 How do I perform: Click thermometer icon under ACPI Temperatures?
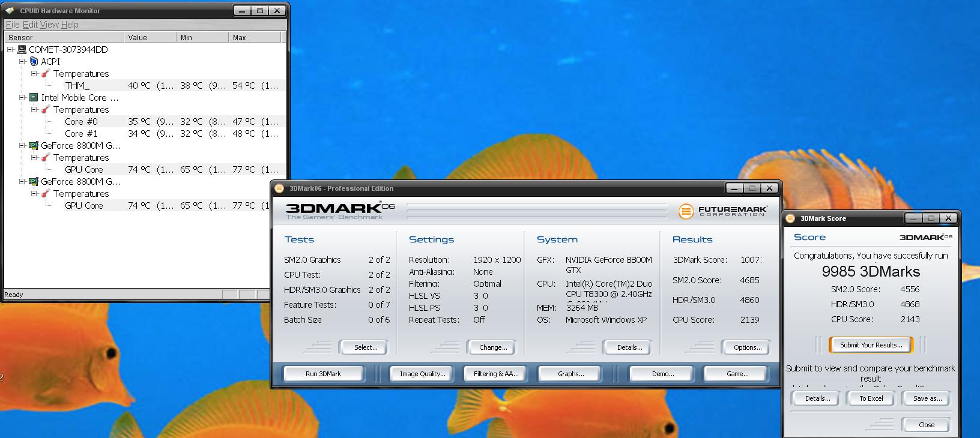pos(46,73)
